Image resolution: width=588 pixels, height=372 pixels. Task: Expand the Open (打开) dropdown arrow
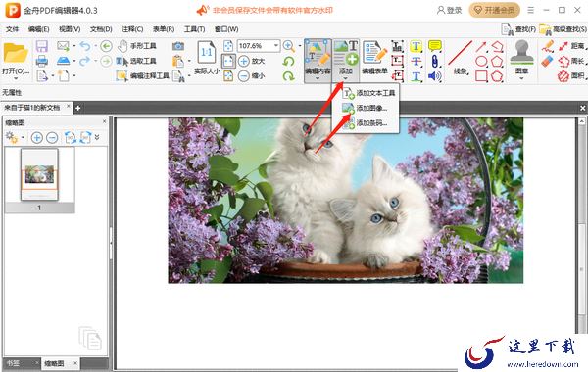point(16,78)
